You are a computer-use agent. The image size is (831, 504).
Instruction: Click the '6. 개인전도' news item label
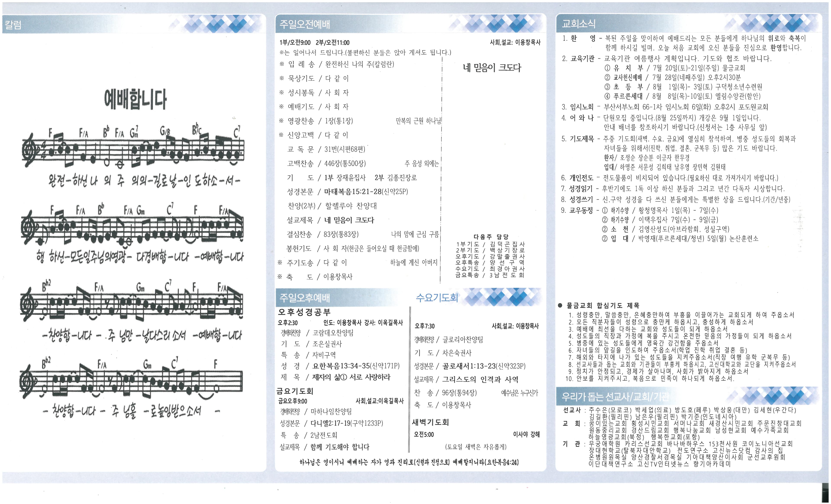(x=577, y=178)
